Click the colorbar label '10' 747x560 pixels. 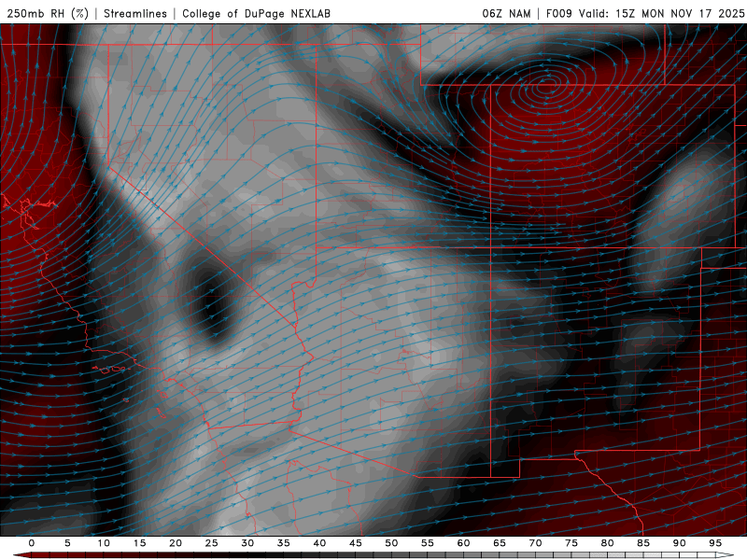[104, 543]
